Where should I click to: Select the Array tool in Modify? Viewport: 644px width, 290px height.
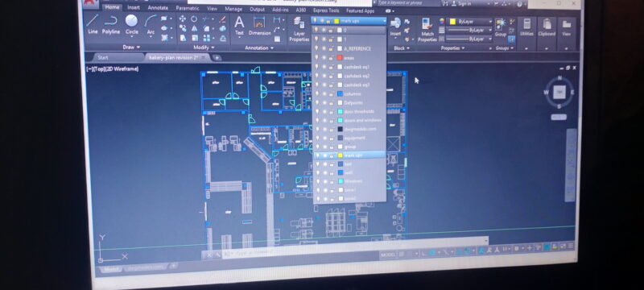(207, 38)
